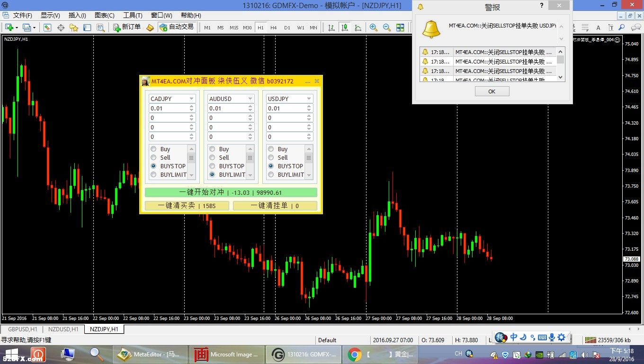Switch chart to line chart style
This screenshot has width=644, height=364.
tap(358, 27)
